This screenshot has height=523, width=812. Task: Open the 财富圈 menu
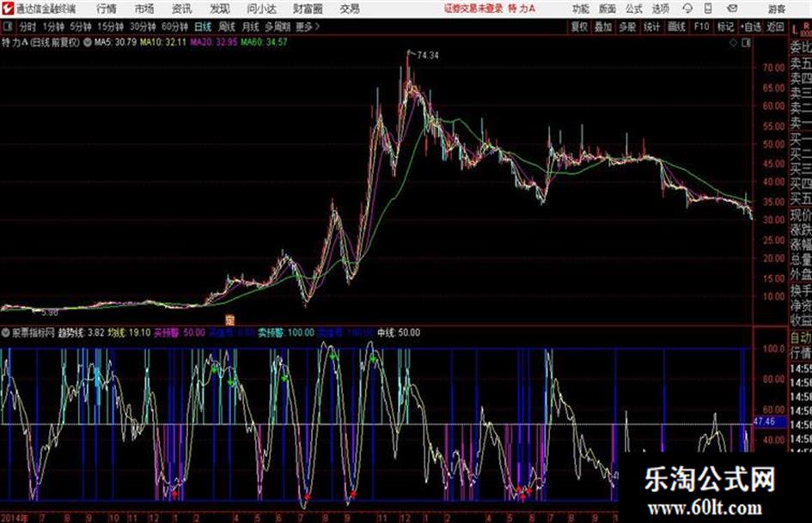308,9
